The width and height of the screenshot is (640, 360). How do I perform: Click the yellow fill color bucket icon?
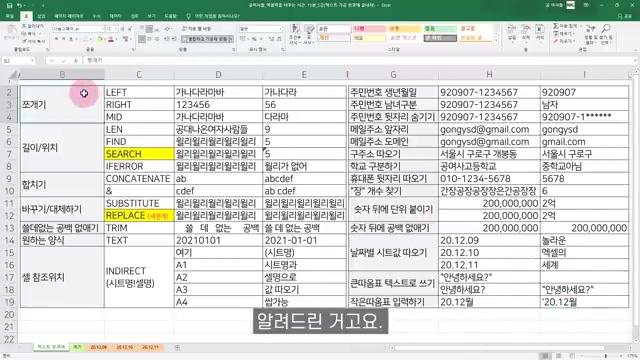pyautogui.click(x=99, y=39)
